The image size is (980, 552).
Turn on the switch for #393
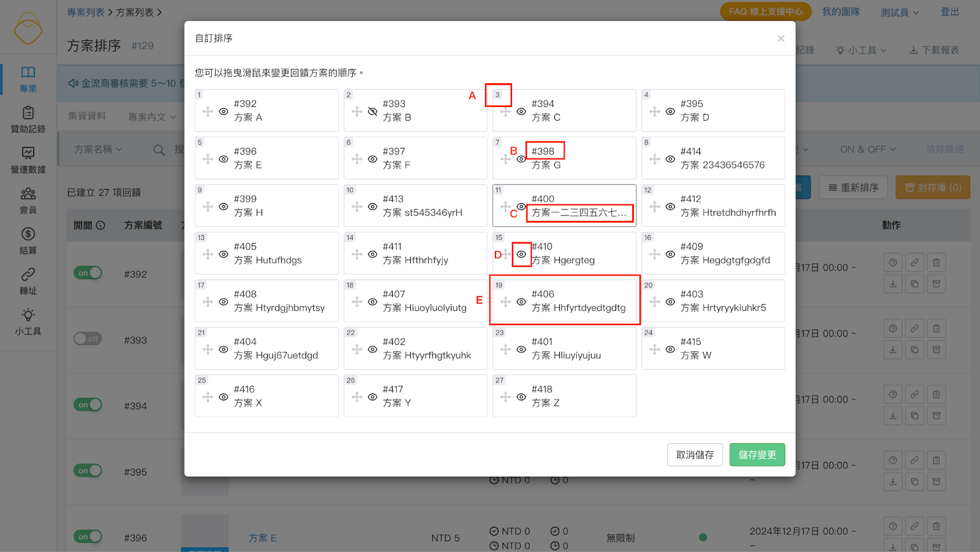coord(88,338)
